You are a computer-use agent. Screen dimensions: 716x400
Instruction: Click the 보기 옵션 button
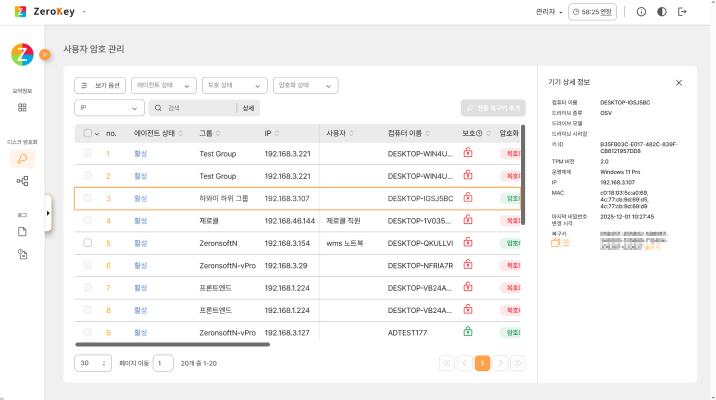(101, 86)
